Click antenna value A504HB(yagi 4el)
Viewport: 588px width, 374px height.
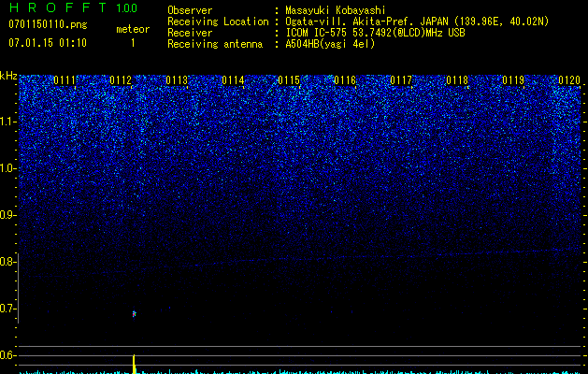pos(330,44)
